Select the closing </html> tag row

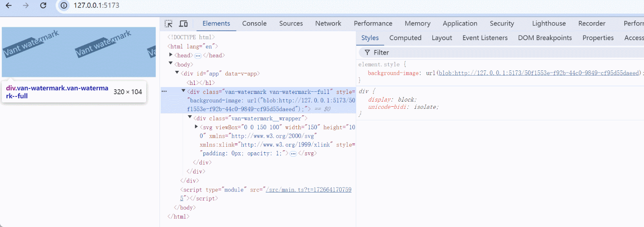(x=178, y=217)
